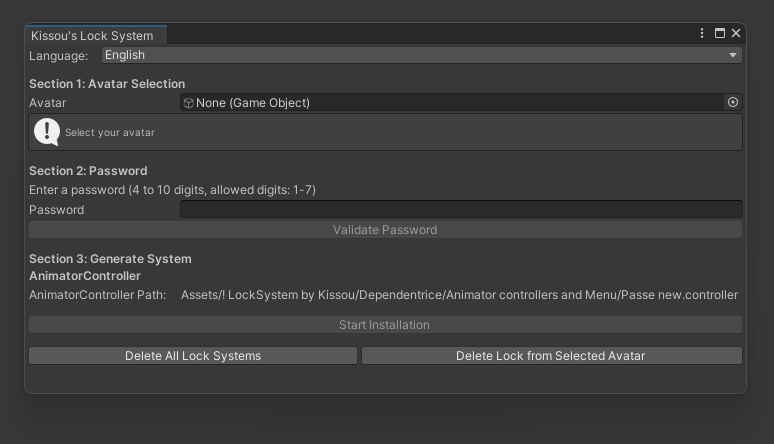The width and height of the screenshot is (774, 444).
Task: Click the "Select your avatar" help message
Action: [110, 132]
